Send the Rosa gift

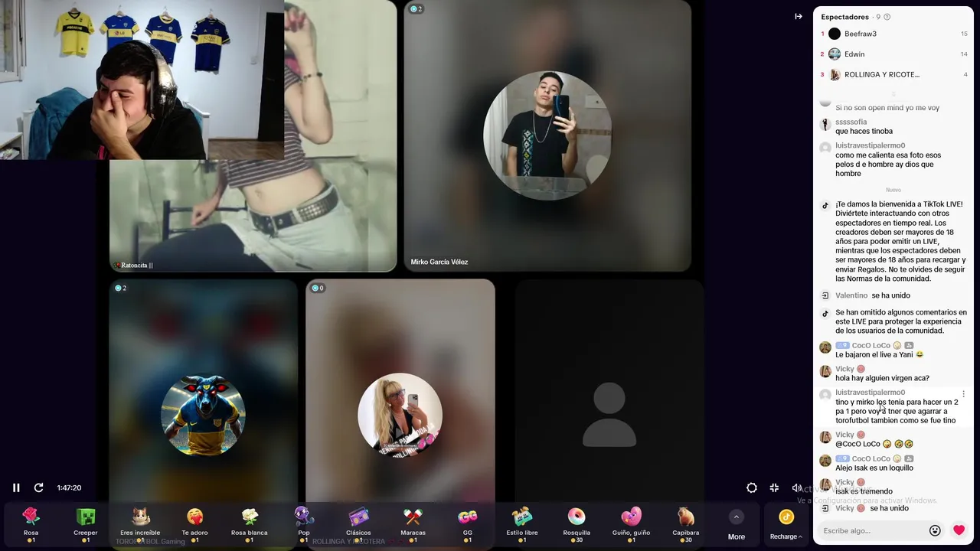pos(31,525)
